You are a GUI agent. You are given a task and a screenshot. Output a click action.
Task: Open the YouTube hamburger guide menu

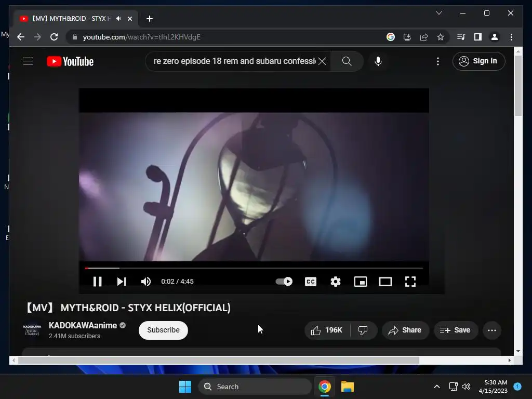click(x=28, y=61)
